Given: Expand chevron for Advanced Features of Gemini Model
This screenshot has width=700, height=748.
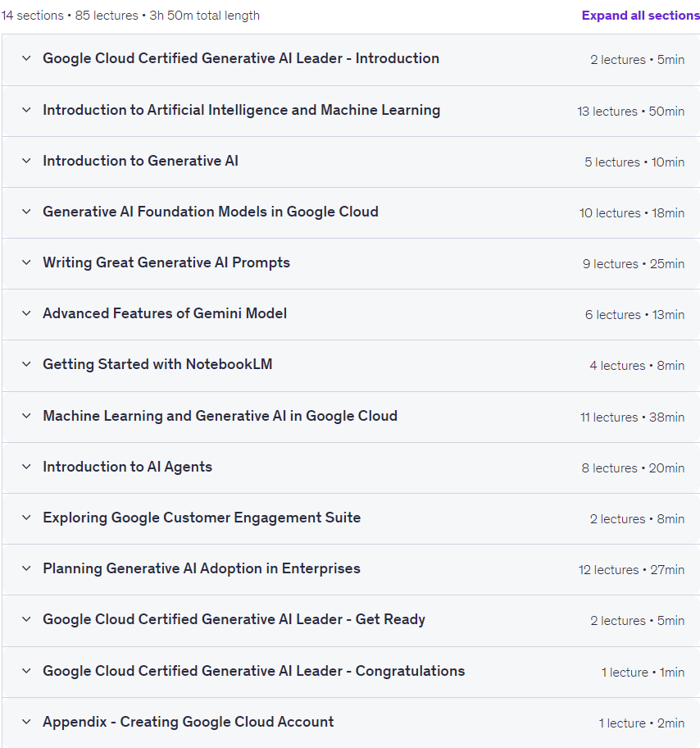Looking at the screenshot, I should coord(27,313).
